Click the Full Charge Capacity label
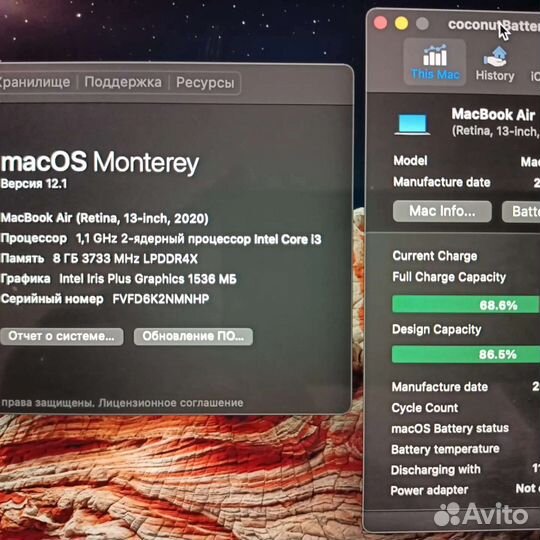540x540 pixels. click(449, 277)
